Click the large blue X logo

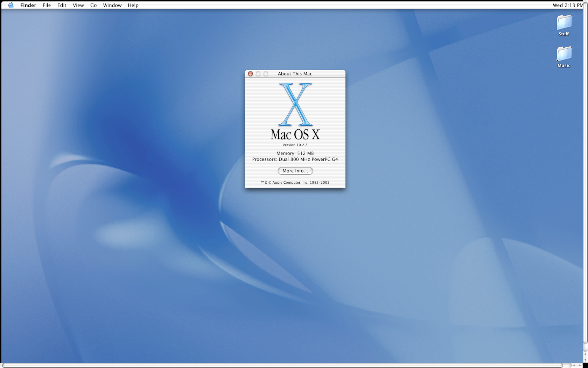pos(295,104)
